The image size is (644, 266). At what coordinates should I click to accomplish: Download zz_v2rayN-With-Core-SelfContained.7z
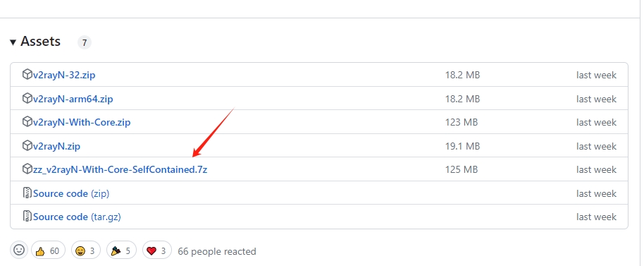point(120,169)
